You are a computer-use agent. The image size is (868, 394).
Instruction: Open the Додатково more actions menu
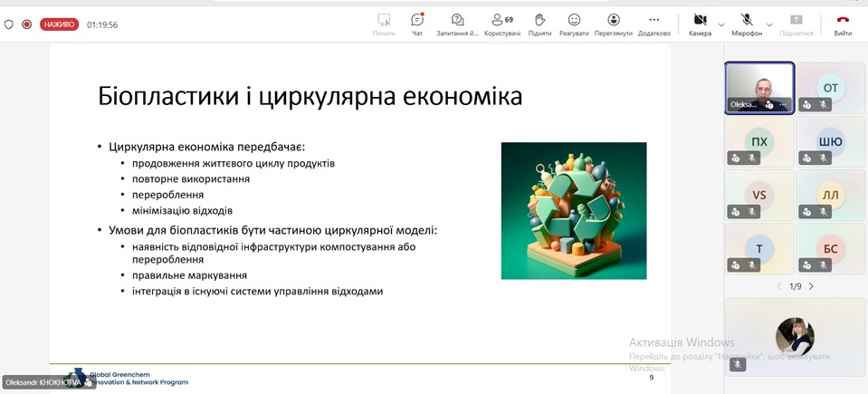654,25
